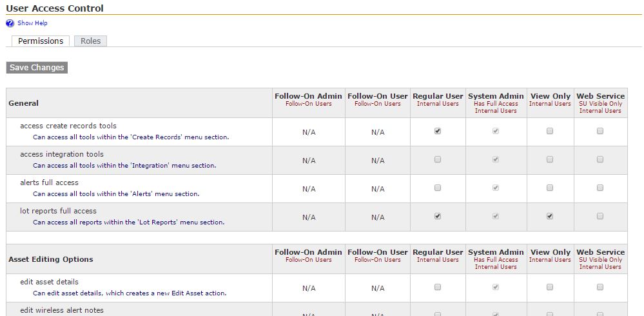The height and width of the screenshot is (316, 644).
Task: Check Web Service for alerts full access
Action: click(x=600, y=188)
